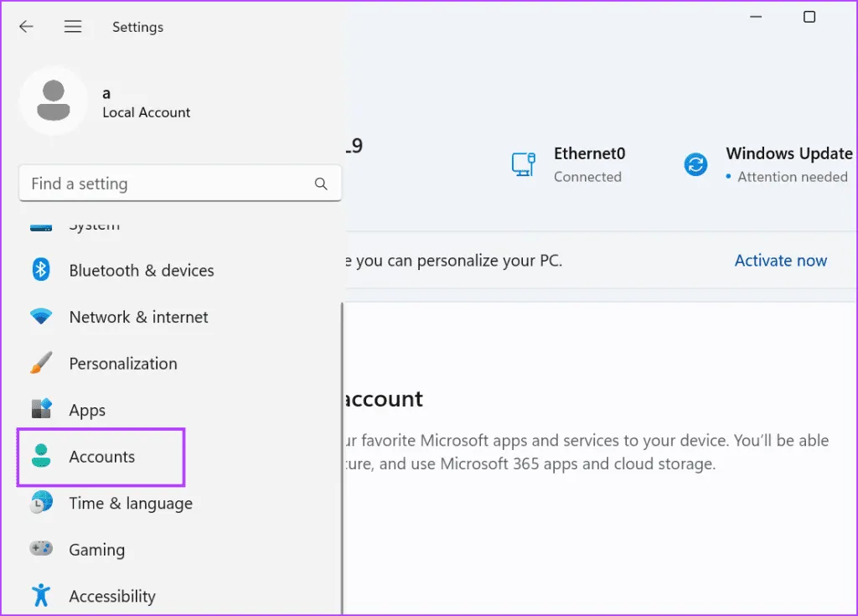
Task: Click the Ethernet0 monitor icon
Action: (524, 164)
